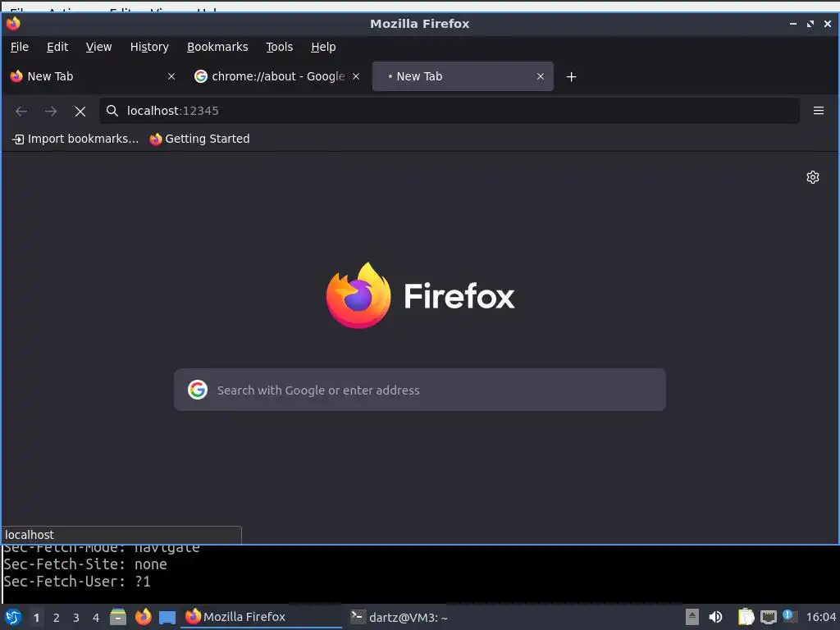Close the chrome://about Google tab
The width and height of the screenshot is (840, 630).
coord(356,76)
